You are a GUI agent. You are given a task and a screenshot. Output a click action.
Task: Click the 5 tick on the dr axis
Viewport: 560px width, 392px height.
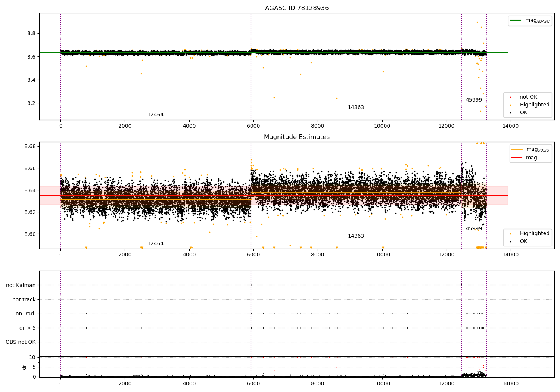34,367
